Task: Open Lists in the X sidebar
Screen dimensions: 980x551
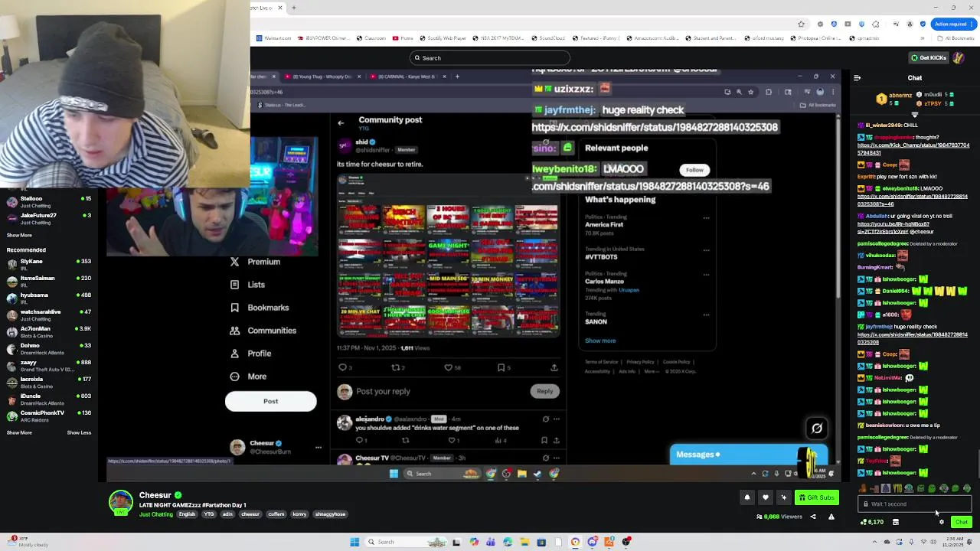Action: (248, 285)
